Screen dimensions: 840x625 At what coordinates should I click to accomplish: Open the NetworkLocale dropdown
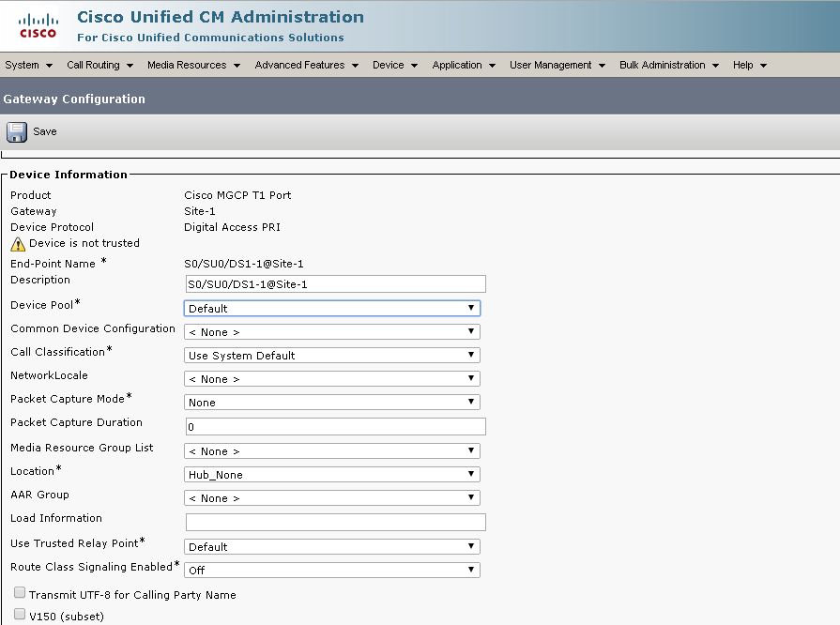(331, 379)
